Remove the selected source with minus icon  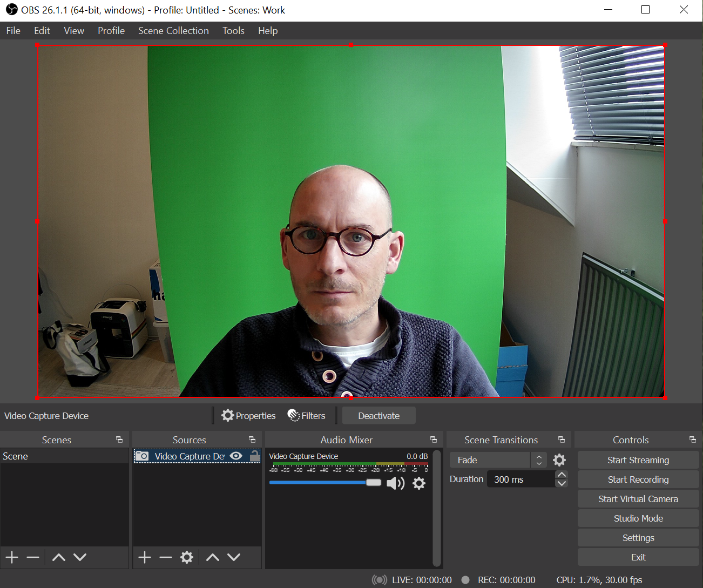click(166, 557)
